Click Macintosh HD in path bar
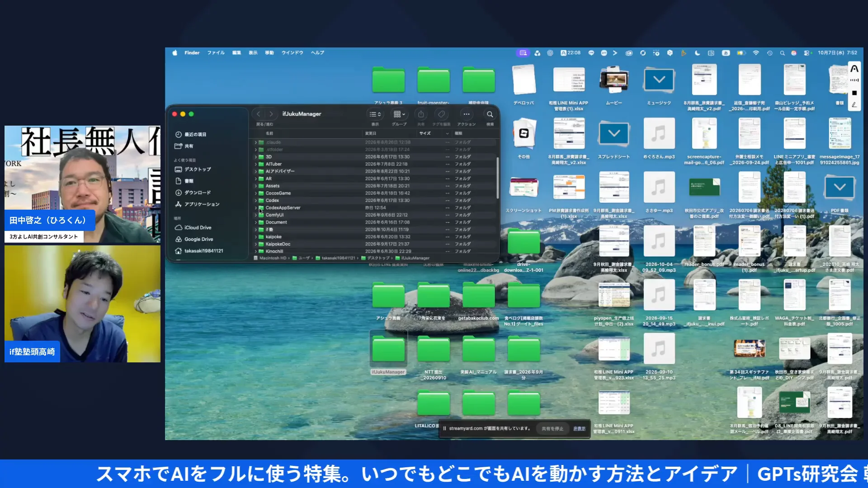 pos(270,258)
